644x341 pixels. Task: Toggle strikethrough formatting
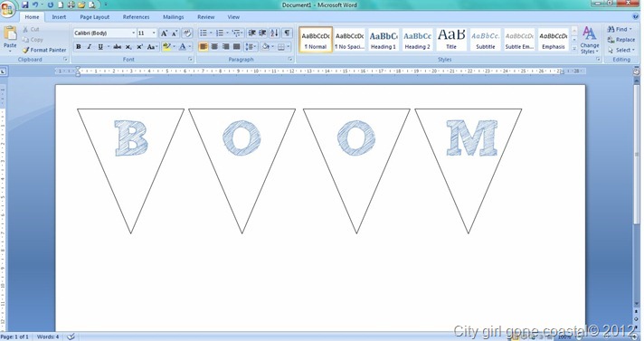pos(118,47)
